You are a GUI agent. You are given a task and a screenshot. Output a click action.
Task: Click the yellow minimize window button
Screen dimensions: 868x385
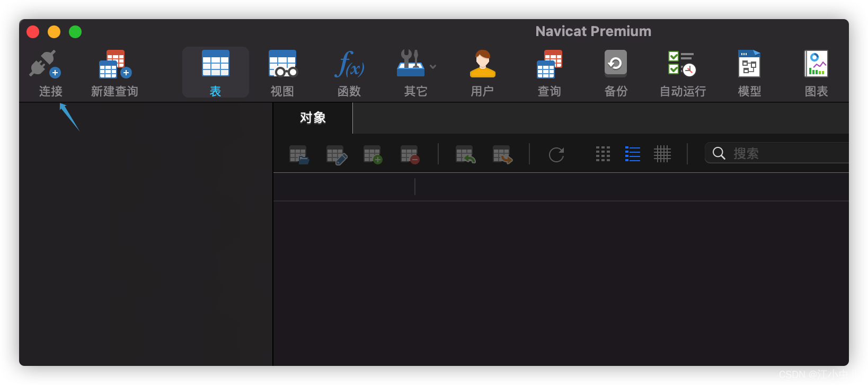54,32
